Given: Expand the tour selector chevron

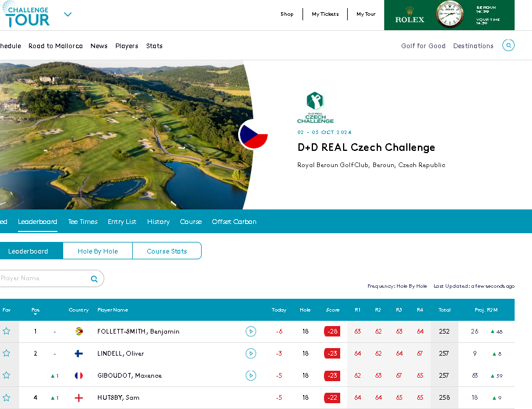Looking at the screenshot, I should point(68,15).
